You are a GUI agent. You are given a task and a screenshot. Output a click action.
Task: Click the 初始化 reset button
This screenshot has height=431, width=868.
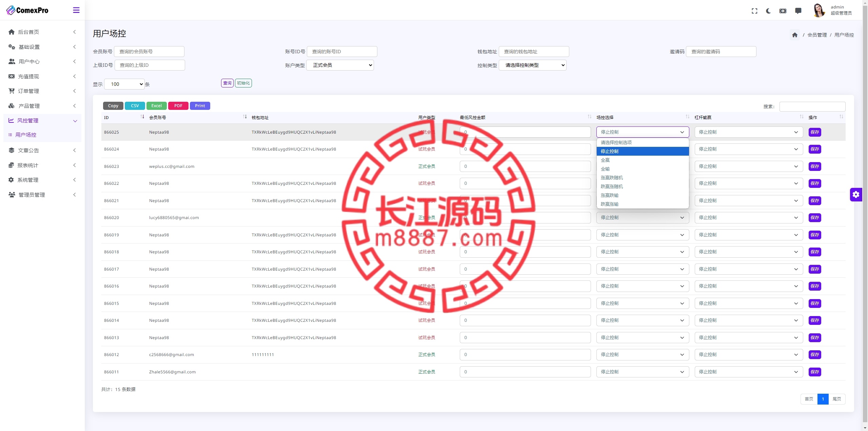coord(243,83)
